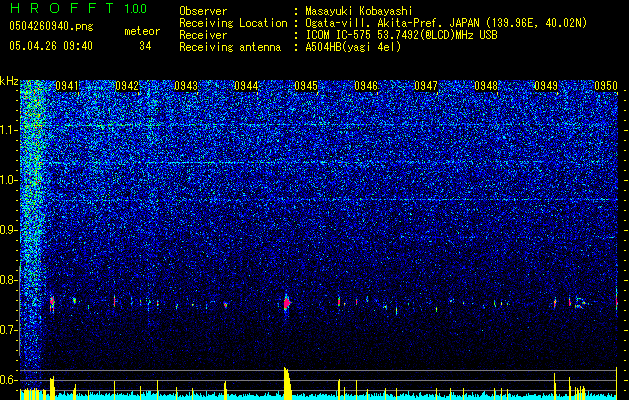Select observer name Masayuki Kobayashi
The width and height of the screenshot is (629, 400).
[359, 11]
